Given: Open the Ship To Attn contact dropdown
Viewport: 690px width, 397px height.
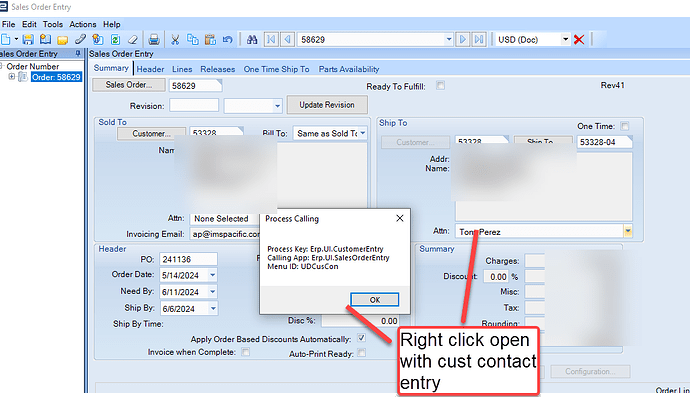Looking at the screenshot, I should (x=628, y=232).
